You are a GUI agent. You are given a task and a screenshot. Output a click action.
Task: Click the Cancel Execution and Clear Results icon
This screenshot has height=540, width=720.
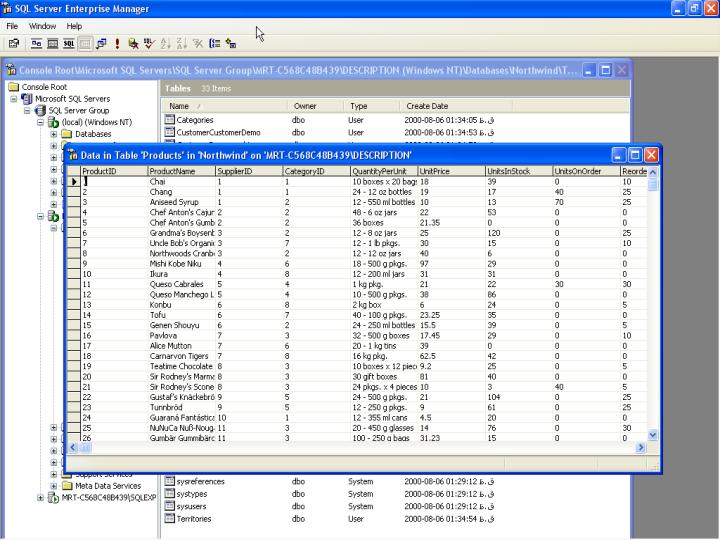(x=134, y=44)
